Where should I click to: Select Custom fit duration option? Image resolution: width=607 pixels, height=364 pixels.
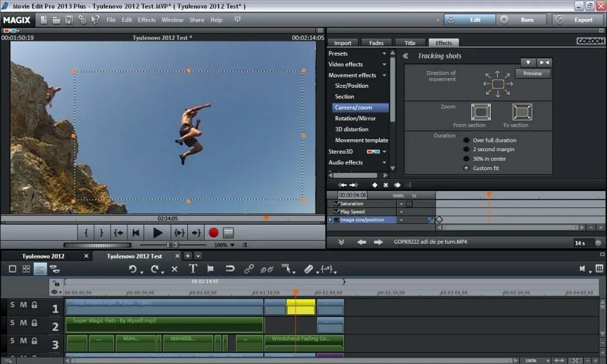[467, 168]
